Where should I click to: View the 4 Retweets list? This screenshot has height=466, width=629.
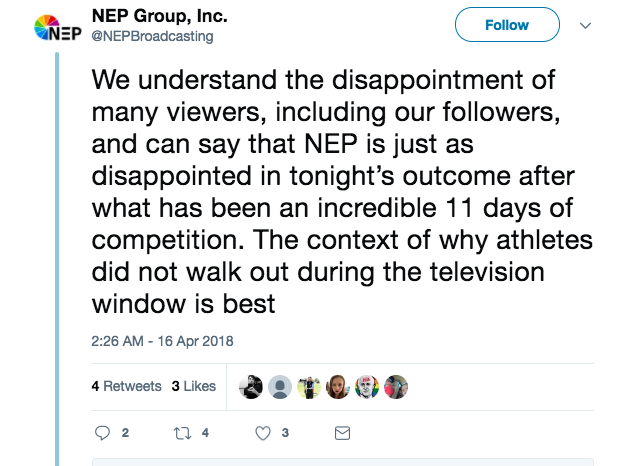tap(126, 386)
